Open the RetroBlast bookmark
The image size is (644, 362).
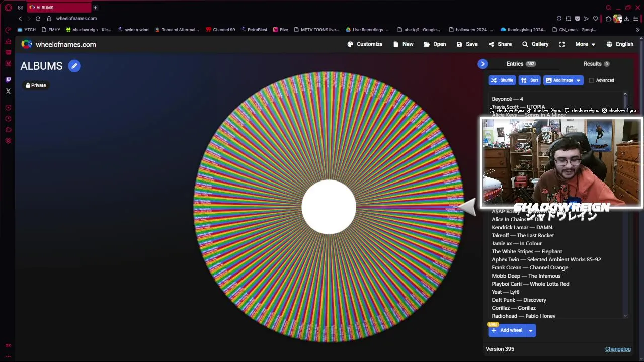[x=254, y=30]
